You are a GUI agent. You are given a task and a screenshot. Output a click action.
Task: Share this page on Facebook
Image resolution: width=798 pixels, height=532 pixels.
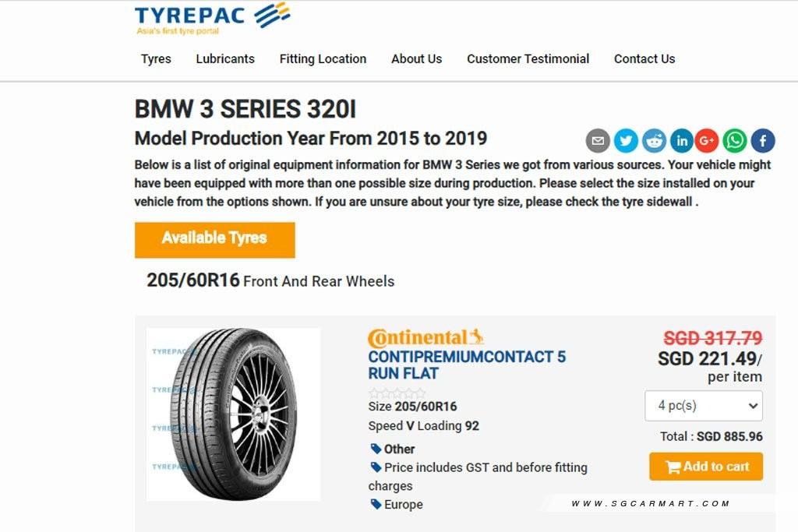click(x=763, y=141)
